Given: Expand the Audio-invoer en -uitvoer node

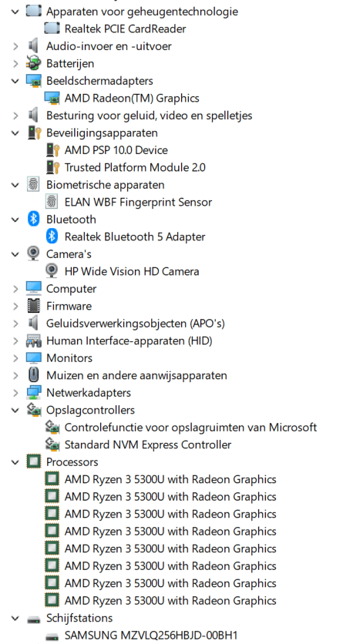Looking at the screenshot, I should (15, 46).
